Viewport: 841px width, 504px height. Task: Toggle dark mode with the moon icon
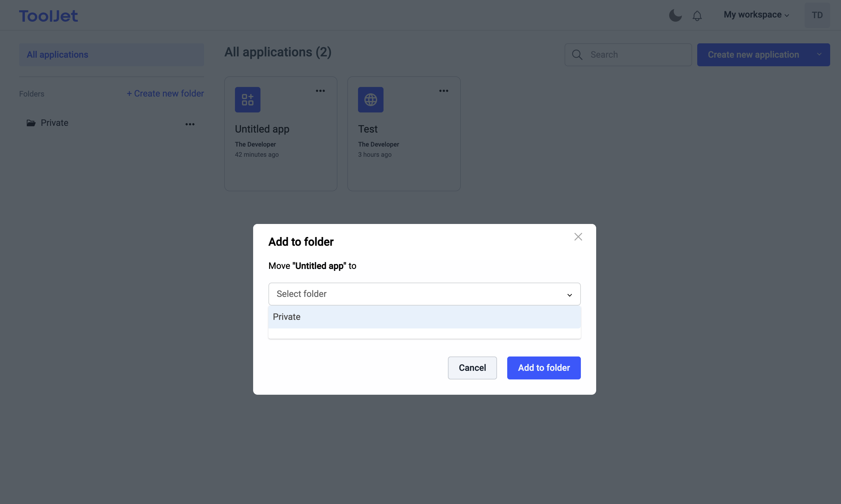click(x=675, y=15)
